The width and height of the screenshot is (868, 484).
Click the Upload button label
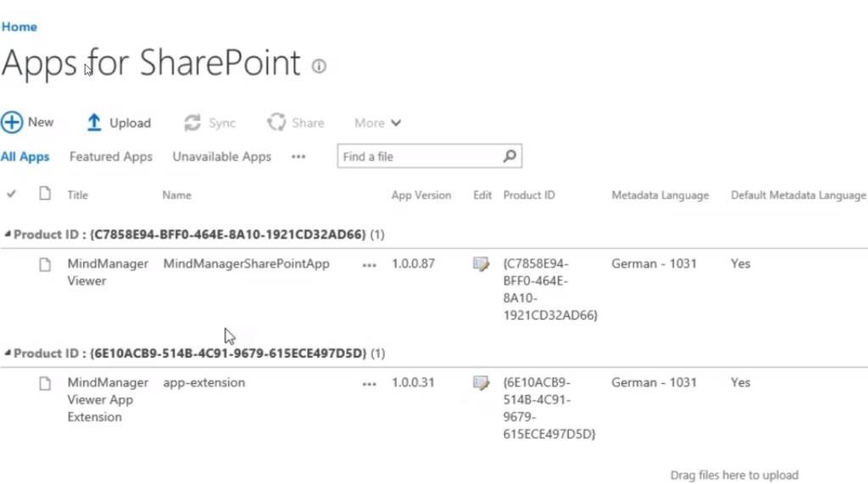130,123
